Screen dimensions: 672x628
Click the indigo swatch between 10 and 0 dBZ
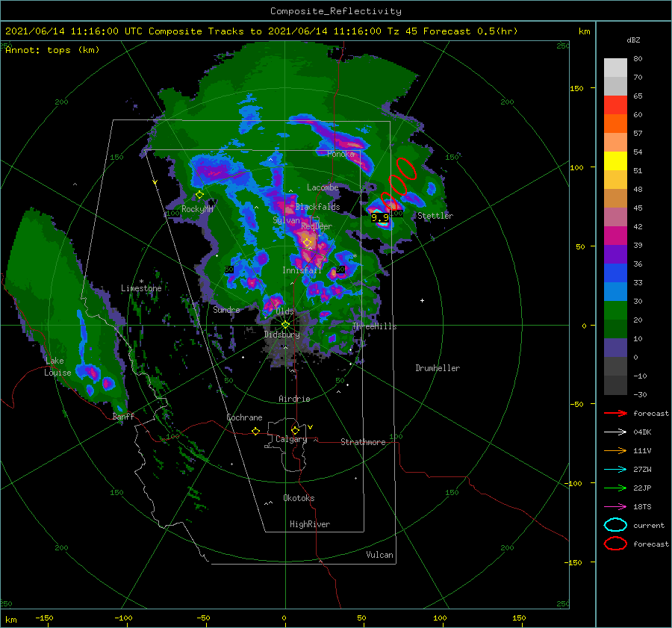pyautogui.click(x=615, y=348)
